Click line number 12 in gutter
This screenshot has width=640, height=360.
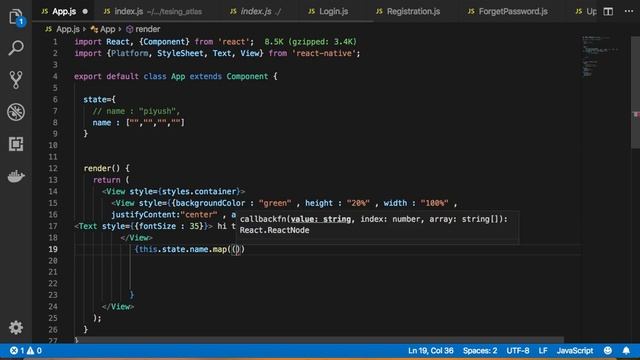[53, 168]
